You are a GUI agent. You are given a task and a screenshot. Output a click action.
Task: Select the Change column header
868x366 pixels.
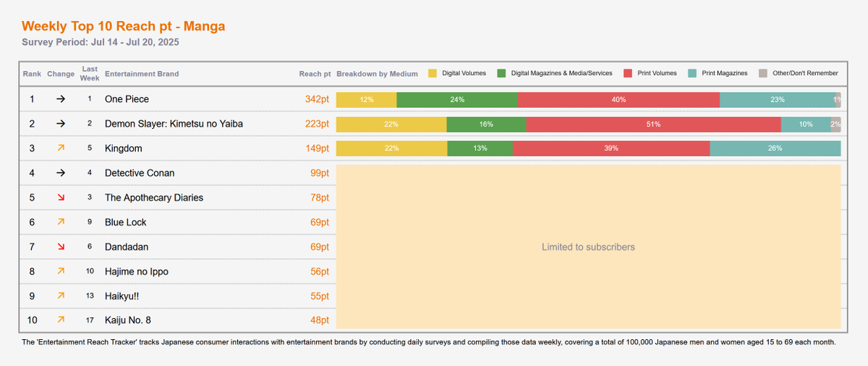61,74
